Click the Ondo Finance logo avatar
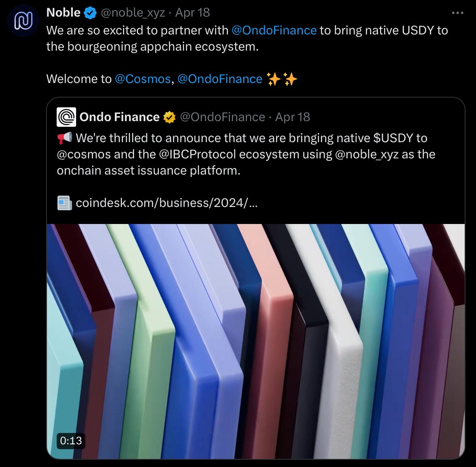Viewport: 476px width, 467px height. coord(66,117)
